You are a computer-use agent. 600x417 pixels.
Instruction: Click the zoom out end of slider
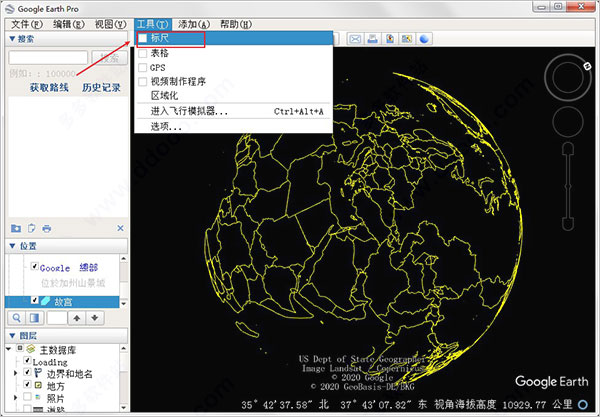coord(568,224)
